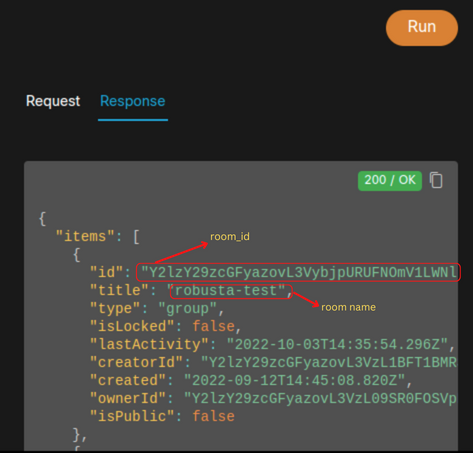Click the 200 / OK status badge

tap(390, 181)
